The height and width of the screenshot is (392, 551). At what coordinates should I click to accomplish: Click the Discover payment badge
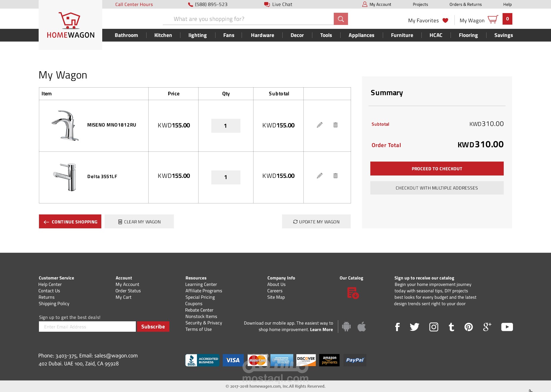click(x=306, y=360)
